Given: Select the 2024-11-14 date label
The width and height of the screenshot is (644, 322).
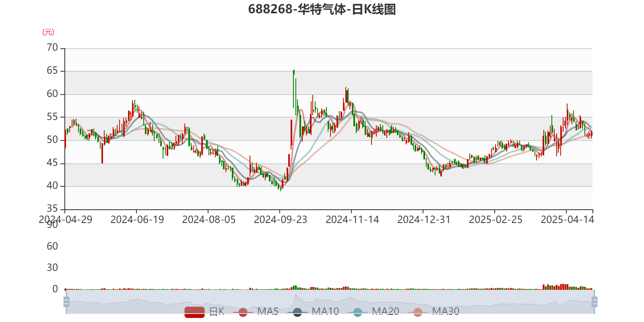Looking at the screenshot, I should point(352,220).
